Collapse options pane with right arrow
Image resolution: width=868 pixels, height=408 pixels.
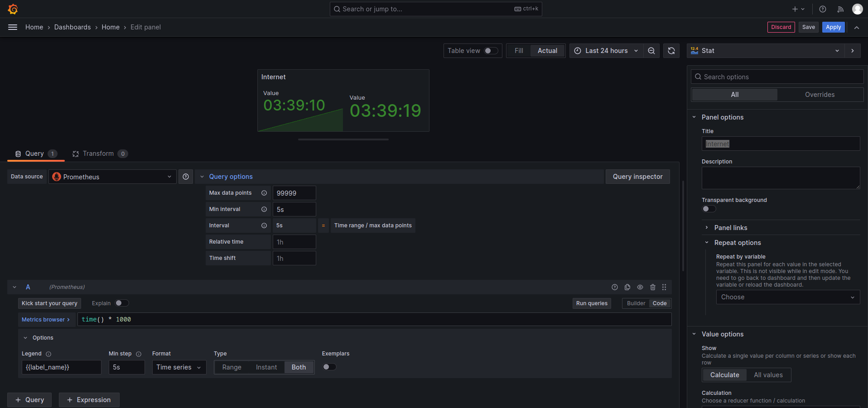click(x=853, y=51)
